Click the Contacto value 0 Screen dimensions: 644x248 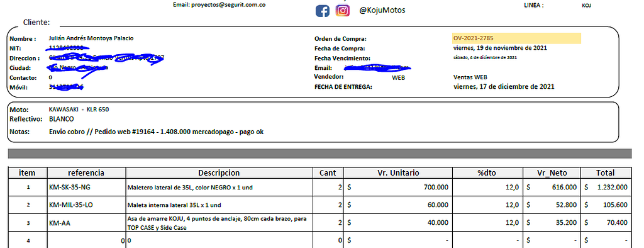coord(50,77)
